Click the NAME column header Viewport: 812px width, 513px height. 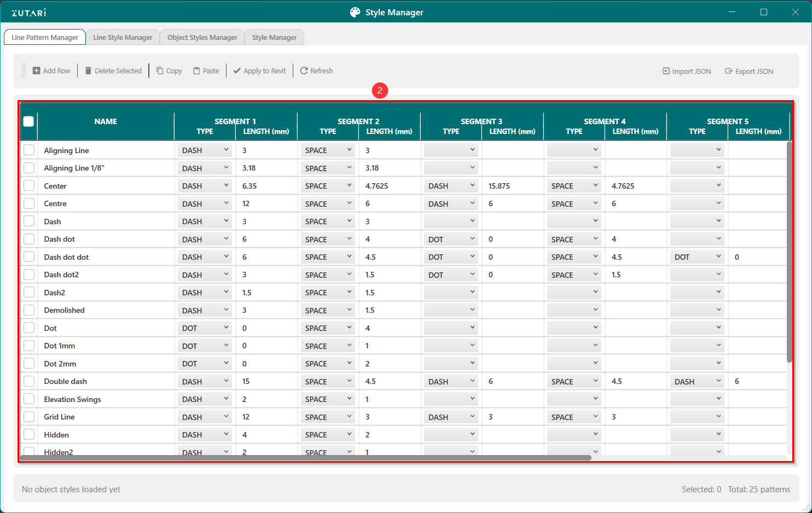[x=106, y=121]
